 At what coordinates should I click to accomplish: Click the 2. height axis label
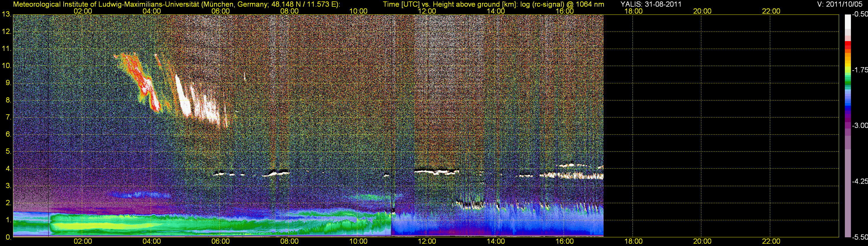click(x=8, y=203)
